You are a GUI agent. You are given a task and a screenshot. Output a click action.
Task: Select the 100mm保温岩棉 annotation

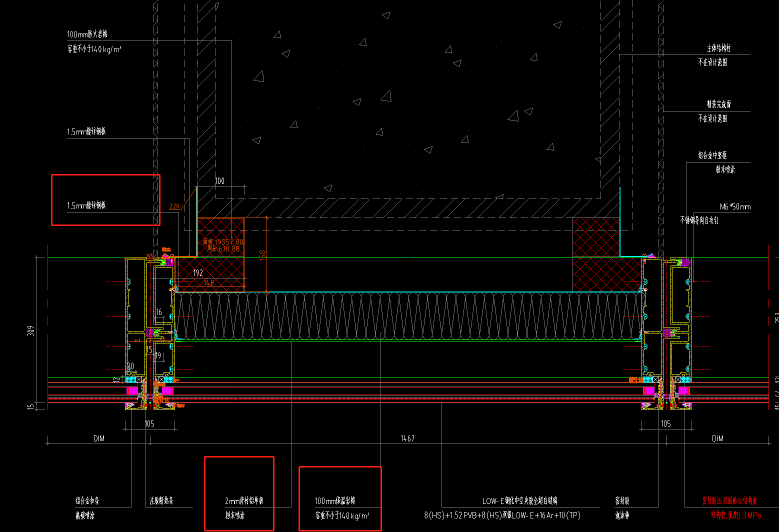pyautogui.click(x=335, y=500)
